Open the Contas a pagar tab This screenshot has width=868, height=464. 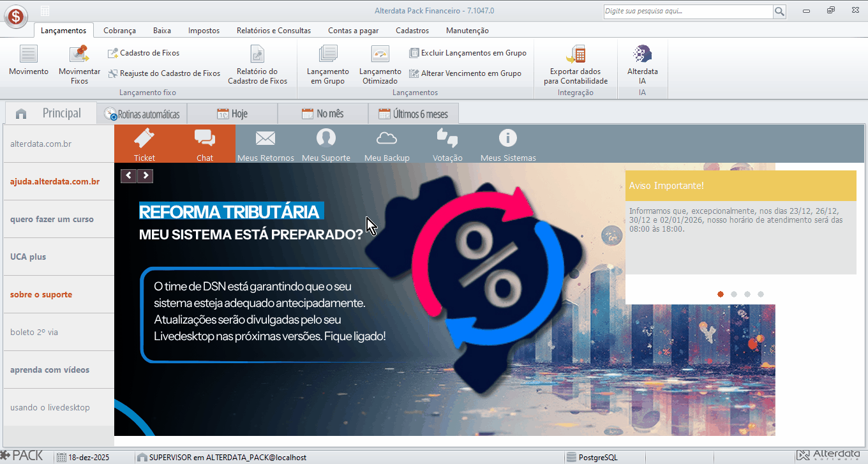(x=354, y=31)
